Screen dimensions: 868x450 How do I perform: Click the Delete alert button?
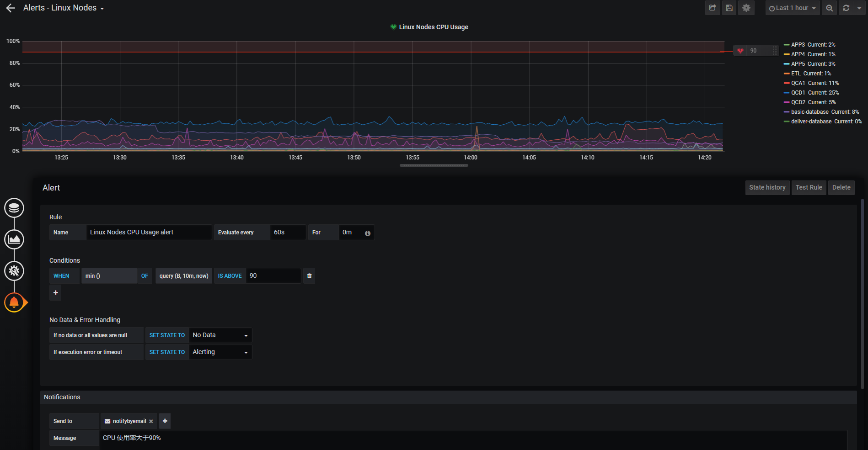[x=841, y=188]
